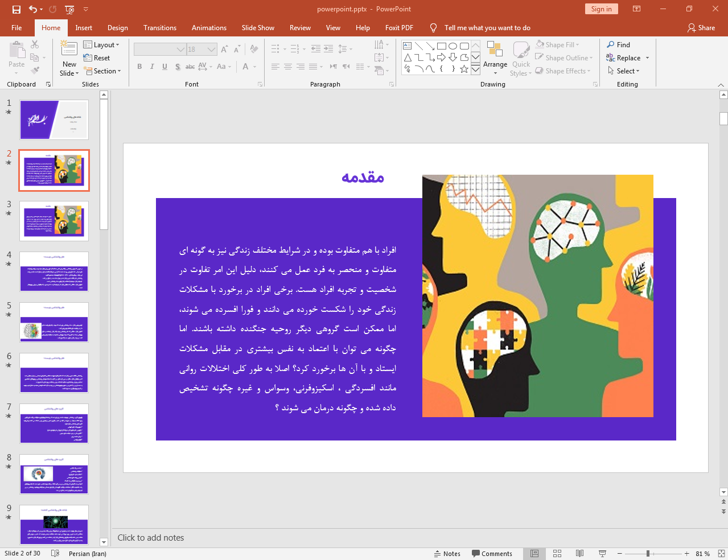Toggle Bold formatting
728x560 pixels.
(139, 67)
